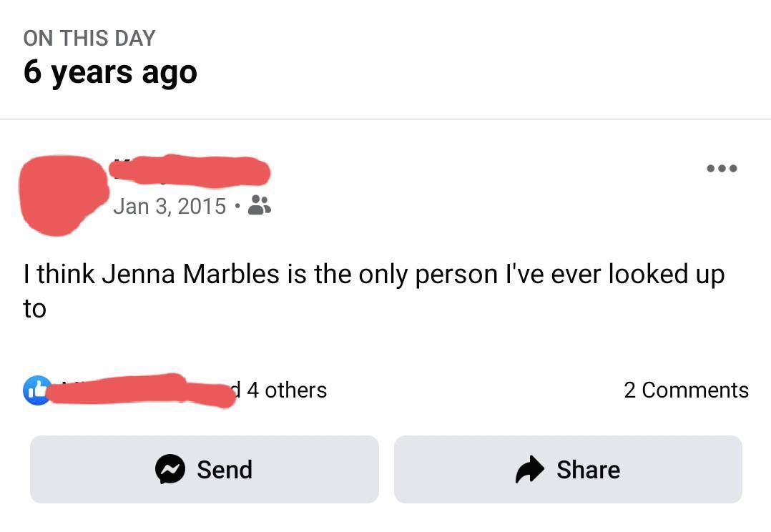This screenshot has width=771, height=532.
Task: Click the post author's name
Action: tap(190, 171)
